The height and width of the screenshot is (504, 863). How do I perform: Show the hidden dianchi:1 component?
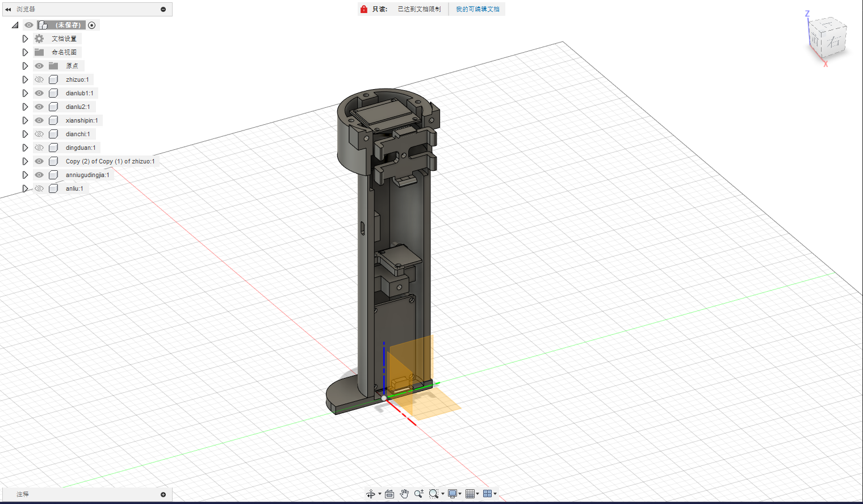point(39,134)
